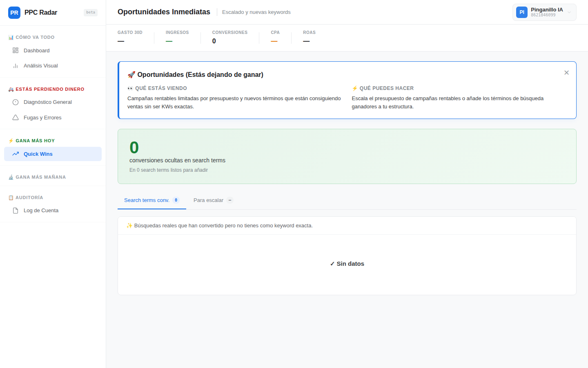Click the Log de Cuenta file icon

click(x=16, y=211)
